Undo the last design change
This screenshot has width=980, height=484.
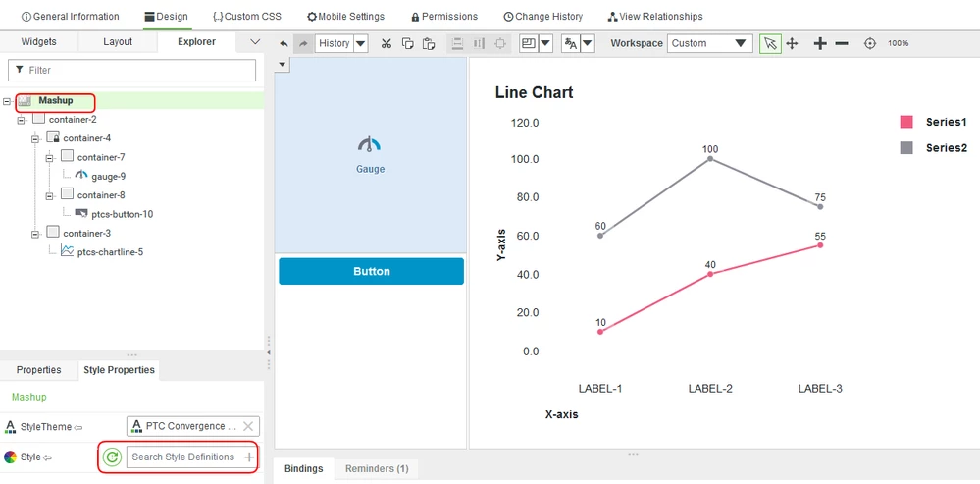click(284, 44)
